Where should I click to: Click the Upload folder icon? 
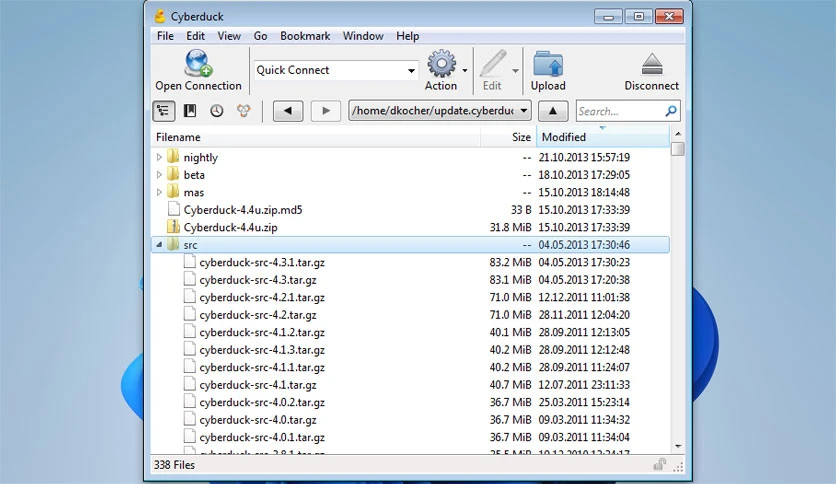point(548,64)
